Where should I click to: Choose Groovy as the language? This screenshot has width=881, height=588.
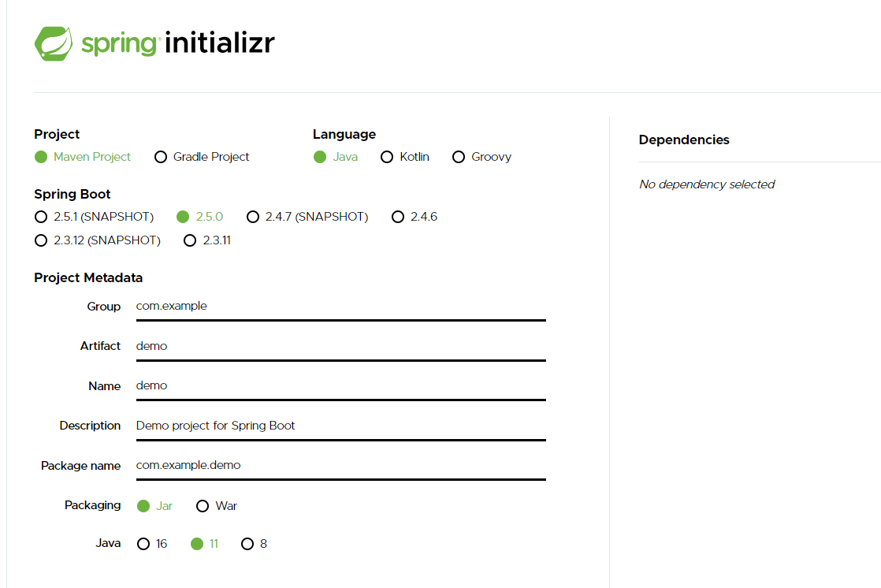click(x=459, y=157)
